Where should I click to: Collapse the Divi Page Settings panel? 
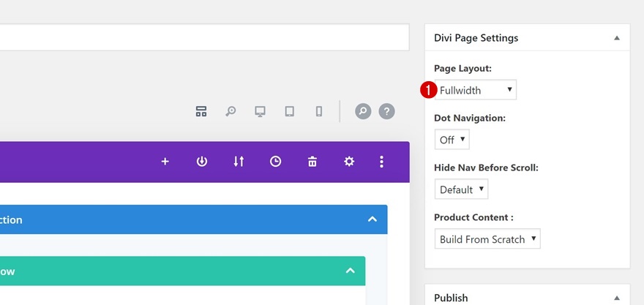(x=616, y=38)
